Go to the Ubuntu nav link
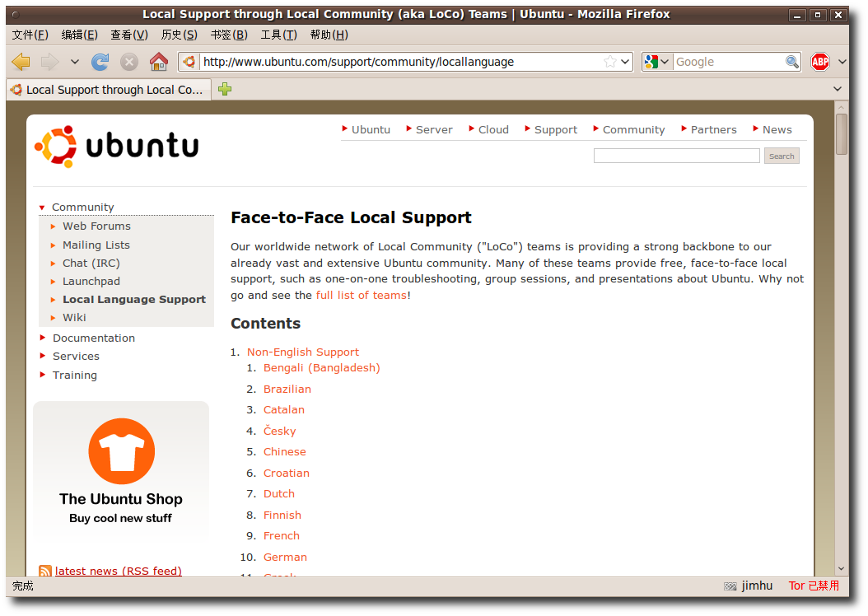Viewport: 868px width, 616px height. [371, 129]
